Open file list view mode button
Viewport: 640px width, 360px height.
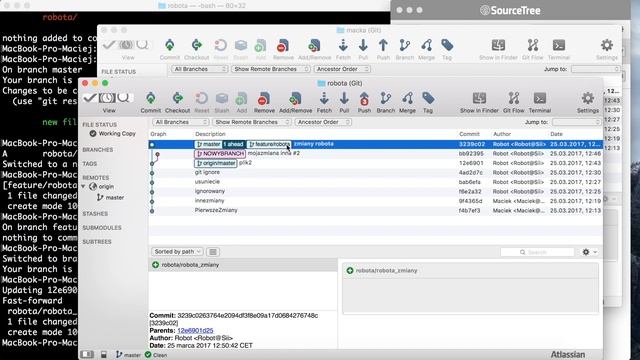tap(213, 252)
